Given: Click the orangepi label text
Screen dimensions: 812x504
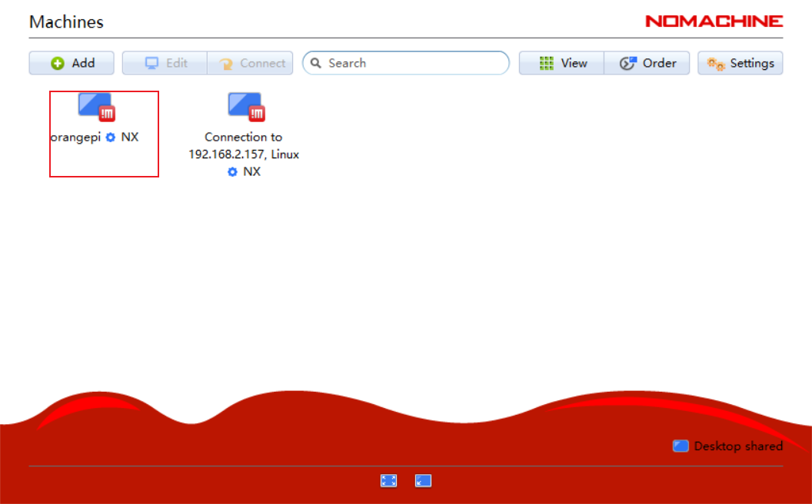Looking at the screenshot, I should [75, 137].
